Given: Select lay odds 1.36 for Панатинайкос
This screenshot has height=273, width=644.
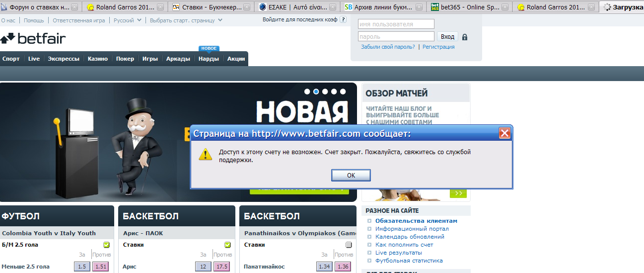Looking at the screenshot, I should click(x=343, y=267).
